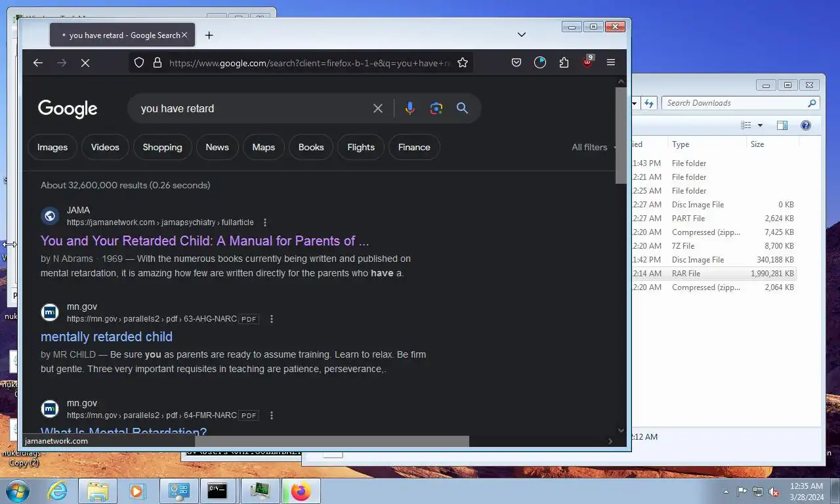Expand the list all tabs chevron
Screen dimensions: 840x504
(x=522, y=35)
